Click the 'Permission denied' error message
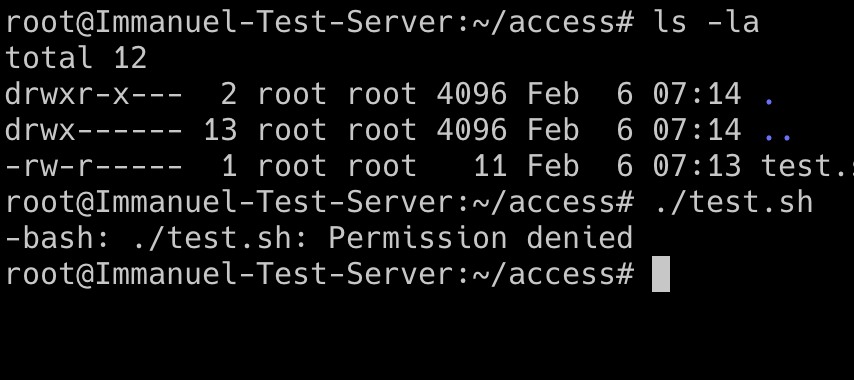The width and height of the screenshot is (854, 380). [480, 238]
